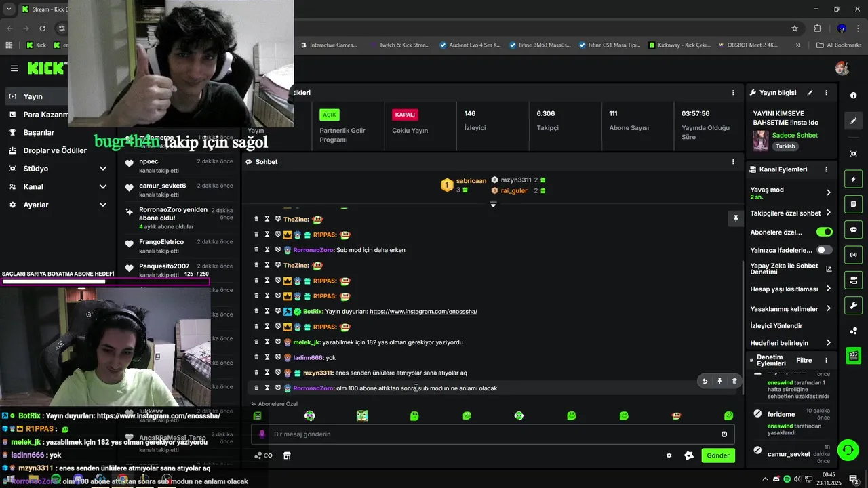Open chat settings gear icon
Screen dimensions: 868x488
pos(669,455)
